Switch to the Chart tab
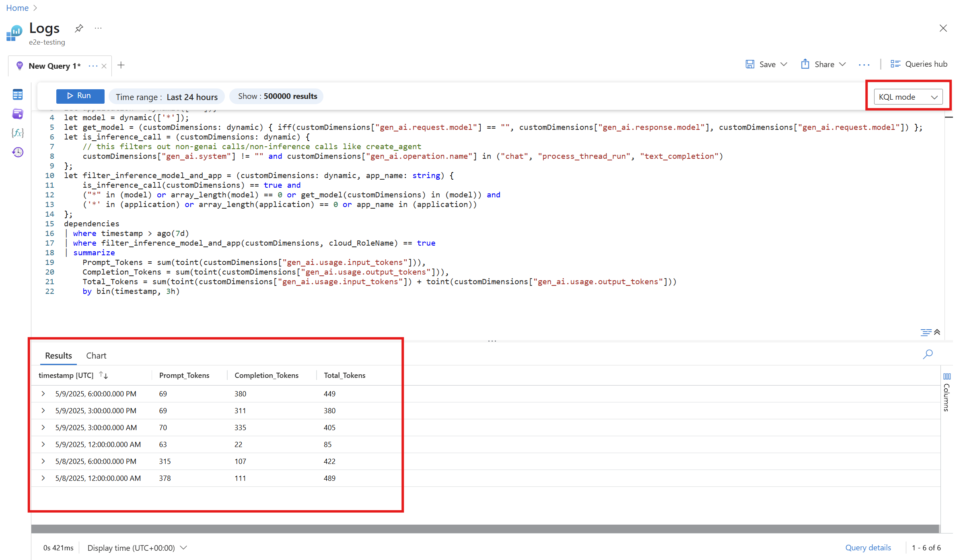 [x=96, y=355]
